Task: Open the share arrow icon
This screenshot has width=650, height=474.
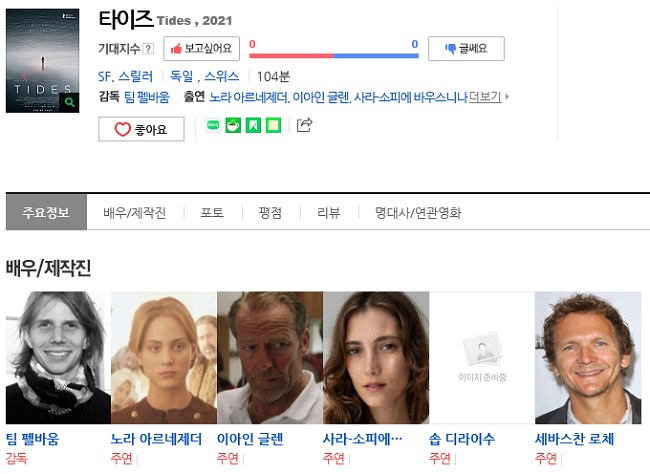Action: (x=305, y=125)
